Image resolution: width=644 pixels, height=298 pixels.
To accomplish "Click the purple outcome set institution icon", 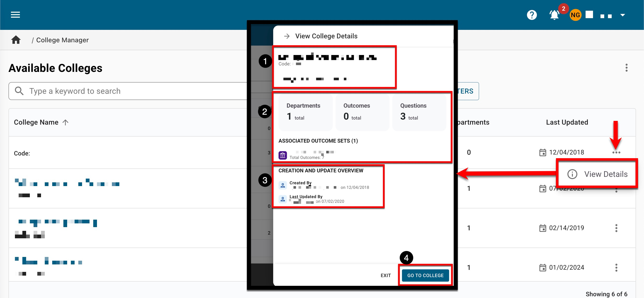I will tap(282, 155).
